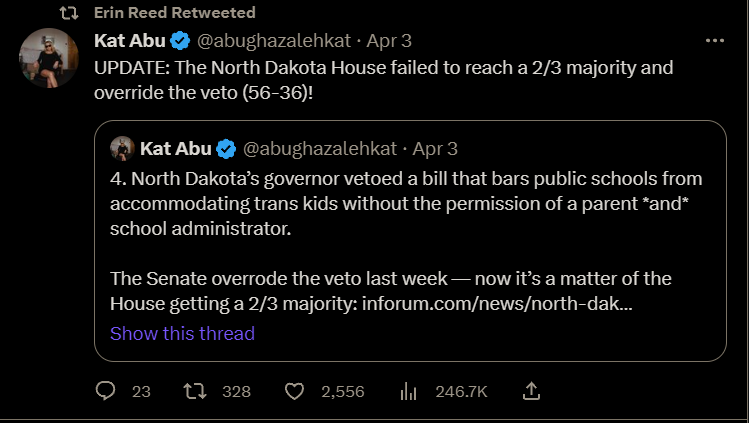Open the three-dot more options menu
This screenshot has height=423, width=749.
(714, 41)
